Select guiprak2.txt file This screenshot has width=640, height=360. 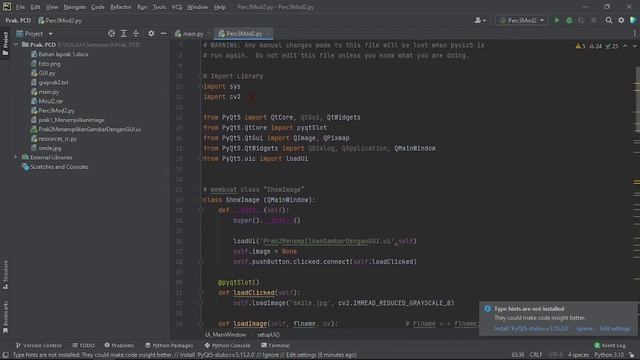[x=53, y=82]
